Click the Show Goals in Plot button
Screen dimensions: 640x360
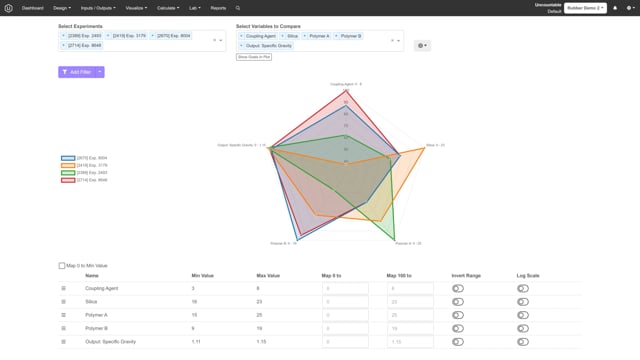[x=254, y=57]
